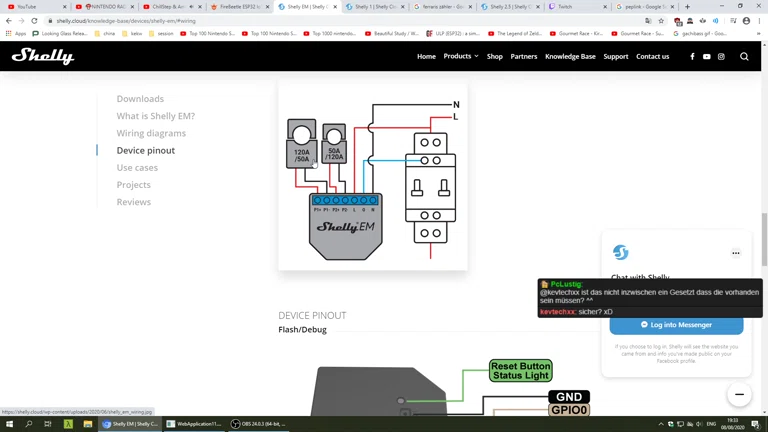Open Shelly's Instagram icon
The width and height of the screenshot is (768, 432).
click(721, 57)
